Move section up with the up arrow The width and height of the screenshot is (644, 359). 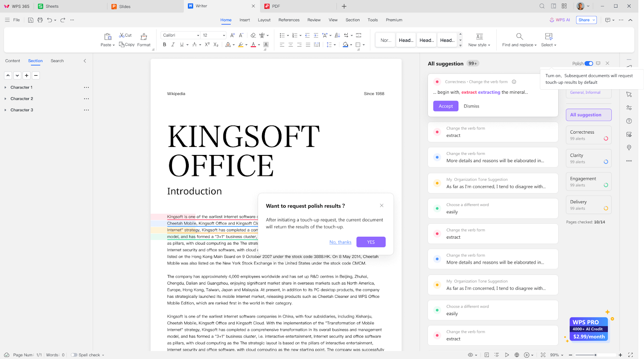(x=8, y=75)
